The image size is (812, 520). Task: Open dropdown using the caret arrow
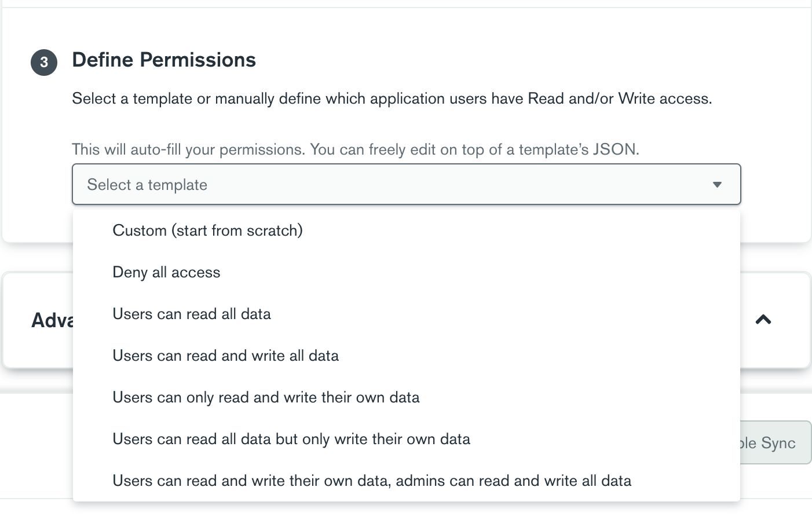[x=717, y=185]
